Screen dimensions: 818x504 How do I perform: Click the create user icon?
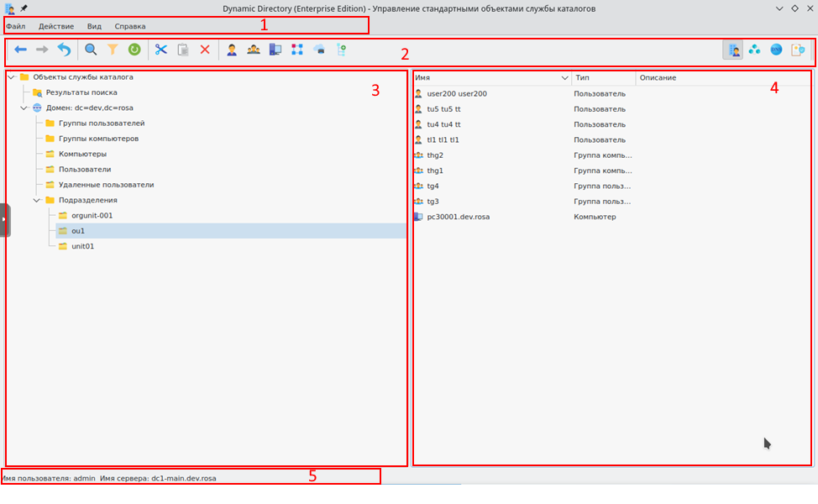click(x=232, y=50)
